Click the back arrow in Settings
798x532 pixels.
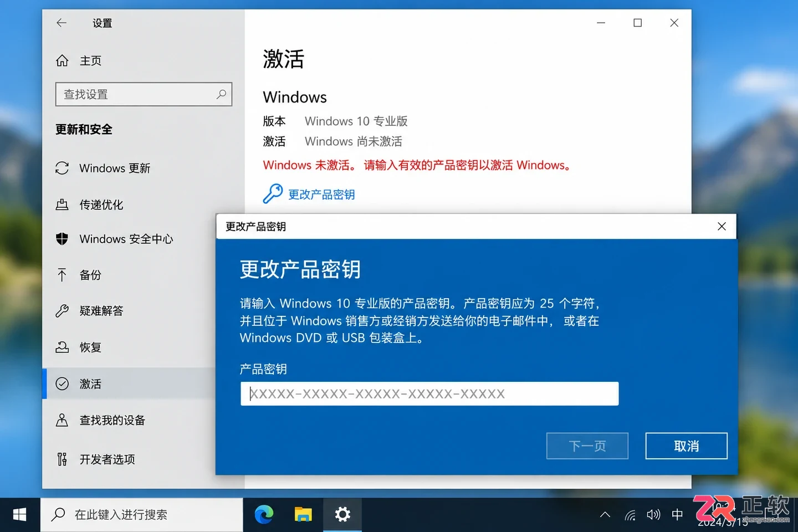coord(62,23)
